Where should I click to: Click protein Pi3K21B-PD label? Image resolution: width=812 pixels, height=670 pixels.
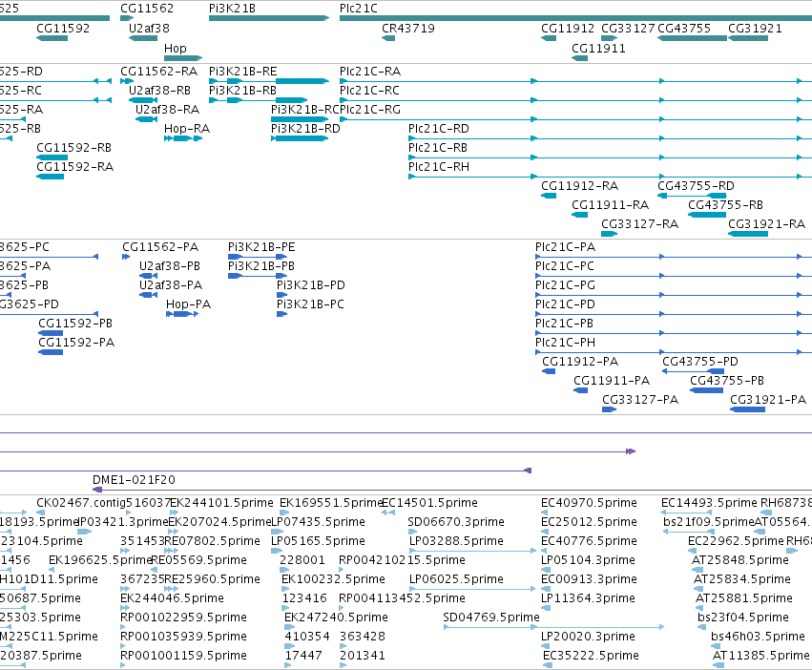(311, 285)
